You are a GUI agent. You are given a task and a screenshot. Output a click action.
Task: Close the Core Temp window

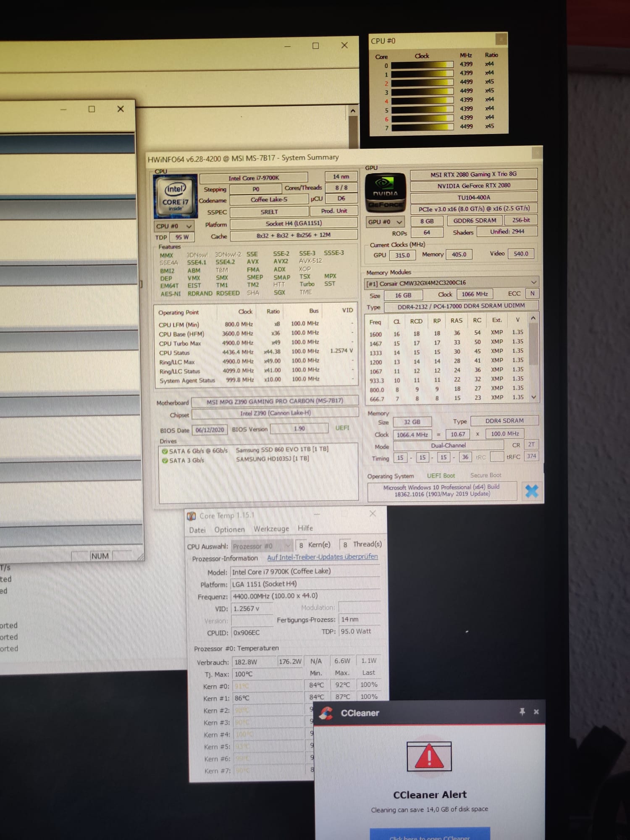tap(373, 514)
